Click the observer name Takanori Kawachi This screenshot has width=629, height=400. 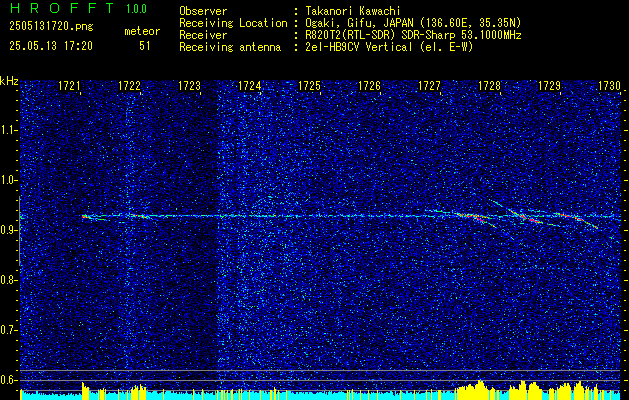[x=351, y=11]
